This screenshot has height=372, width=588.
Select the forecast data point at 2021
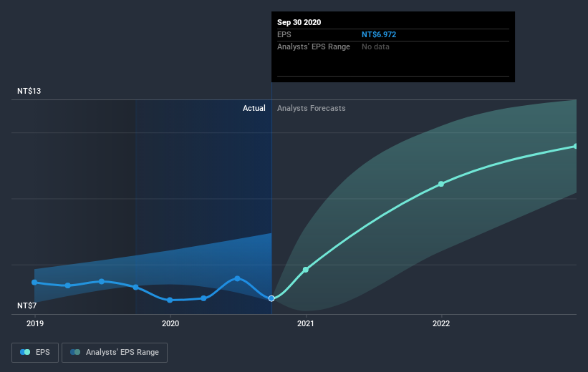(x=306, y=270)
